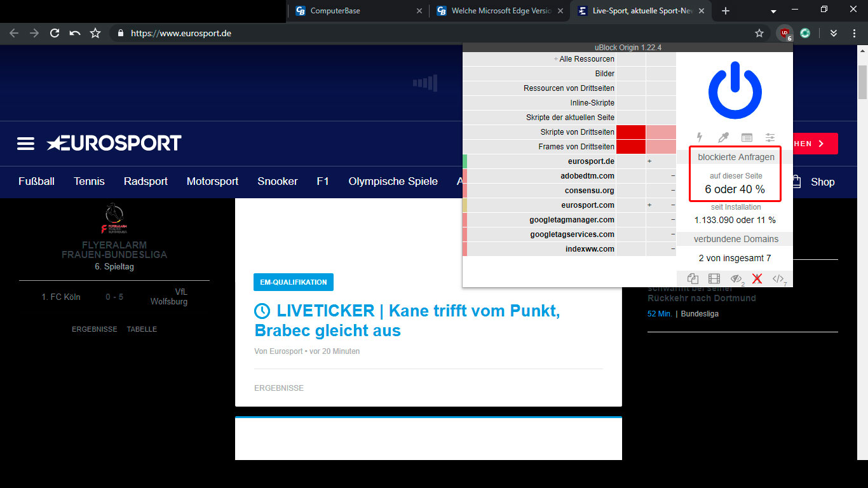
Task: Toggle popup blocking for this site
Action: click(693, 279)
